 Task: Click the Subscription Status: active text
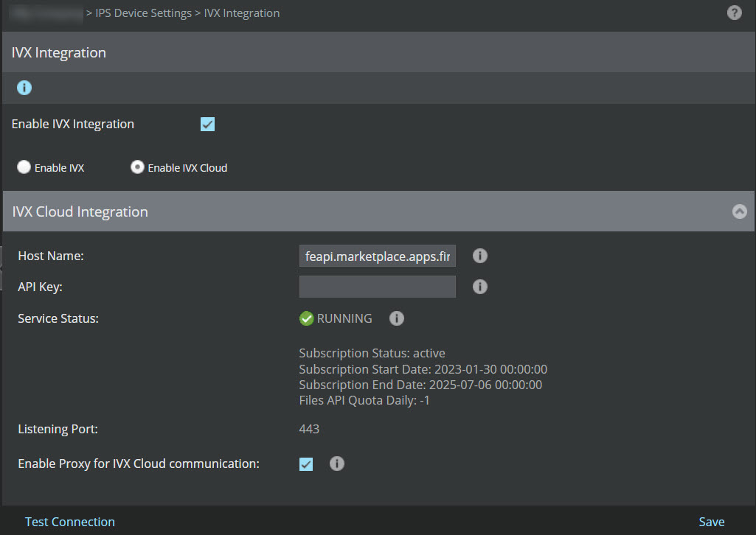point(372,353)
